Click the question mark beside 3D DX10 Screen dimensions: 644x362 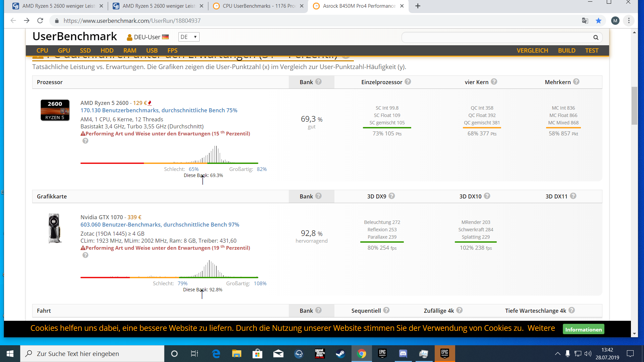point(487,196)
